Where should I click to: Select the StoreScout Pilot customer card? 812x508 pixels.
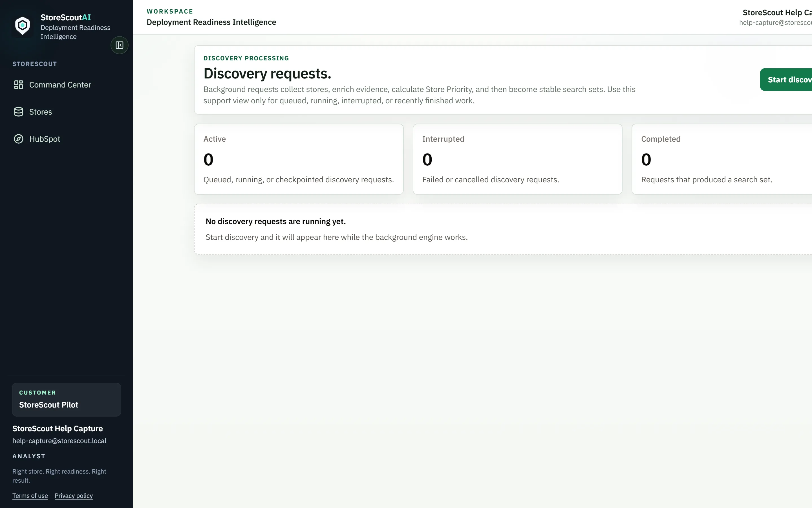pyautogui.click(x=67, y=399)
